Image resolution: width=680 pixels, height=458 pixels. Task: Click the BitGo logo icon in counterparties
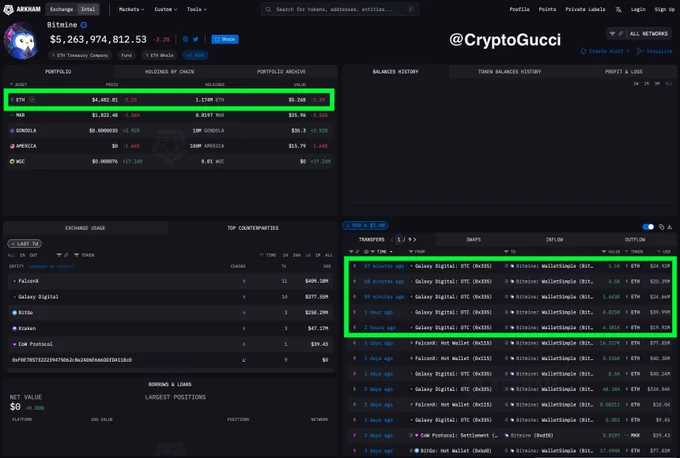coord(14,312)
